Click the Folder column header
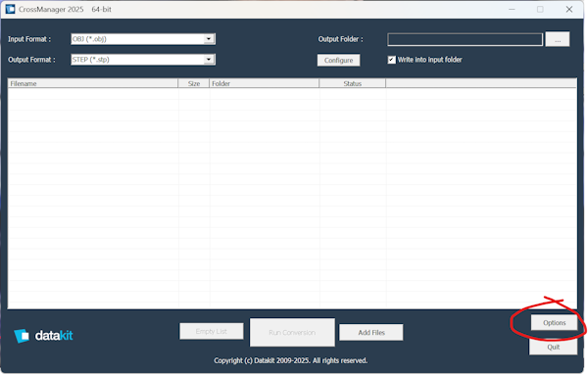 (x=264, y=83)
